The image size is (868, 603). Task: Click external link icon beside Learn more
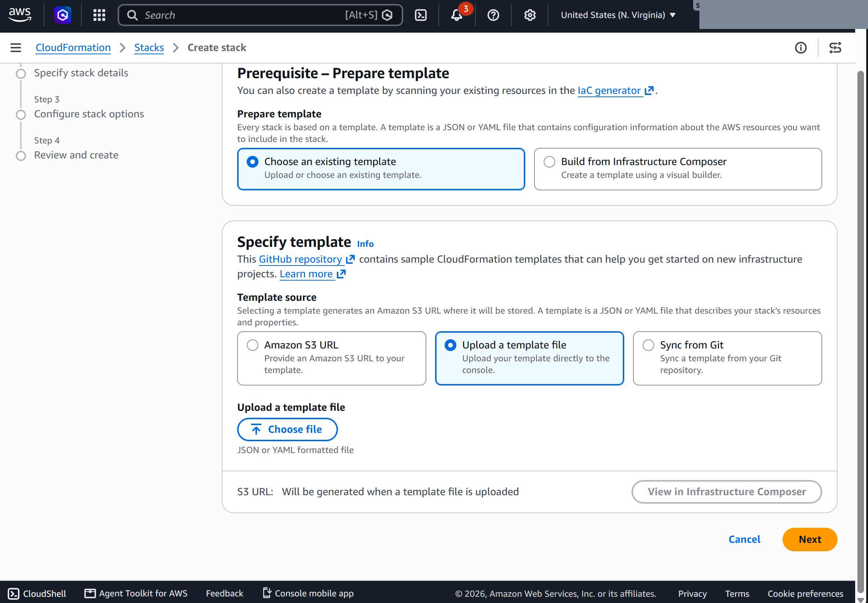pyautogui.click(x=341, y=274)
